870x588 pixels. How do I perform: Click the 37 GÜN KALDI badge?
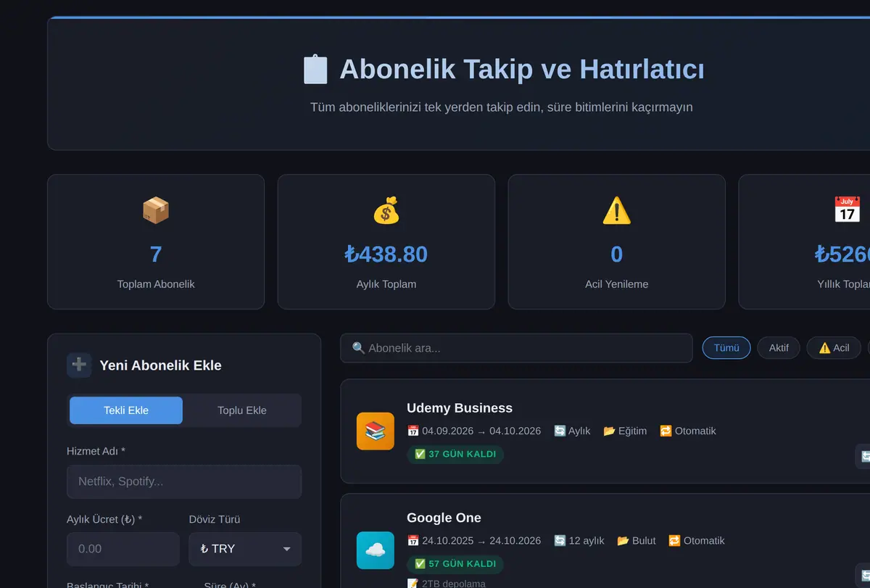[x=455, y=455]
